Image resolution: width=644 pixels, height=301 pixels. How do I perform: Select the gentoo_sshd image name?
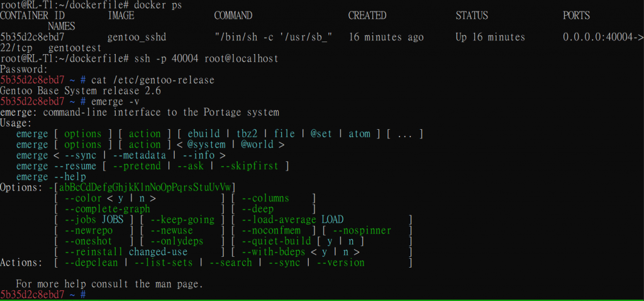[x=136, y=38]
